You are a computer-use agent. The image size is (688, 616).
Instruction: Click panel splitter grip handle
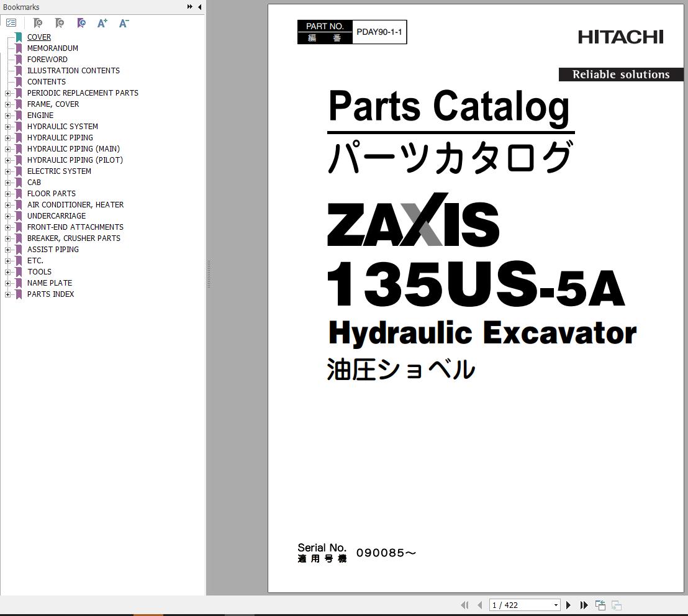[x=209, y=274]
